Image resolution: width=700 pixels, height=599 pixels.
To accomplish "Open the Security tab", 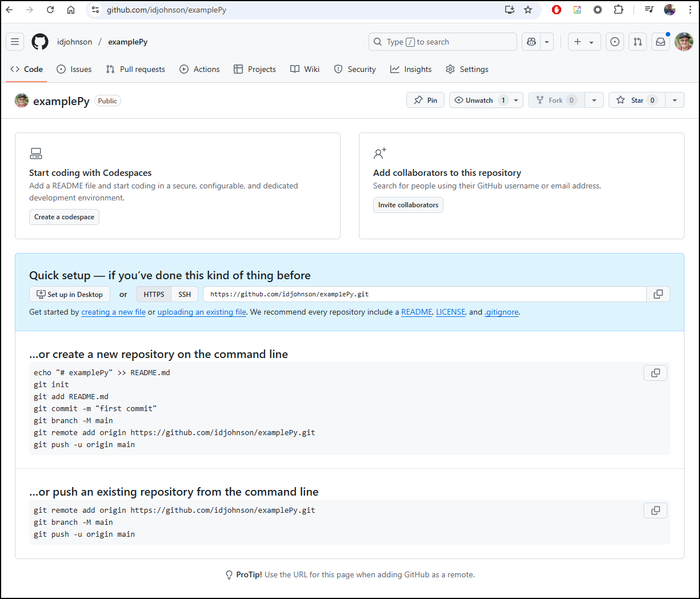I will (355, 69).
